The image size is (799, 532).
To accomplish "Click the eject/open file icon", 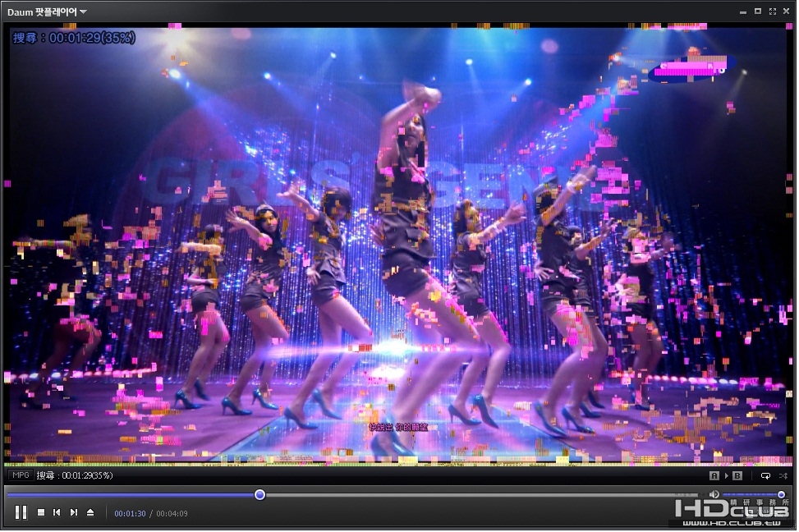I will click(90, 513).
